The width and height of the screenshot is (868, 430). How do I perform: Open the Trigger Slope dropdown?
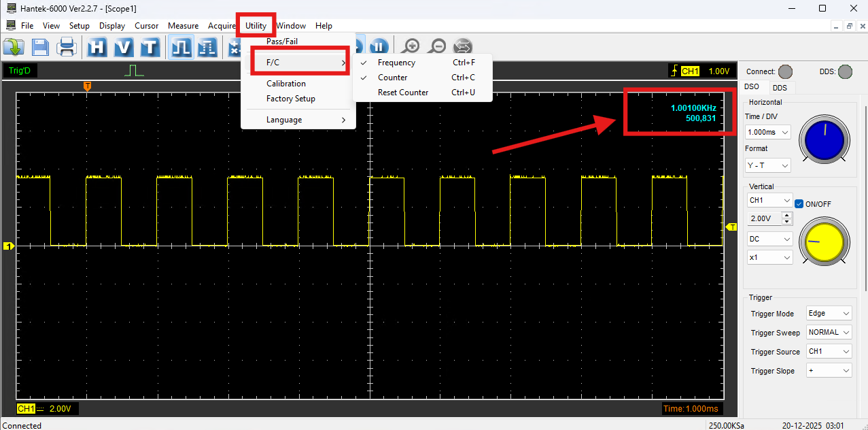[829, 370]
